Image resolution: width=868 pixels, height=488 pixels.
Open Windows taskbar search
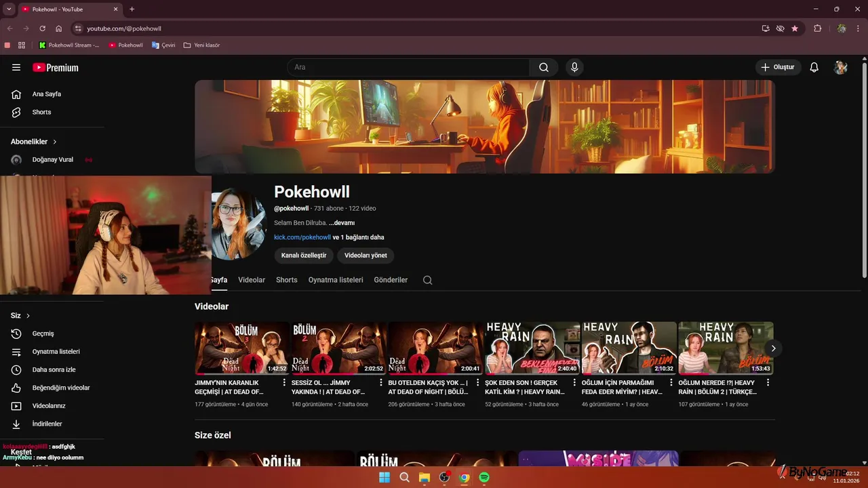click(x=404, y=477)
